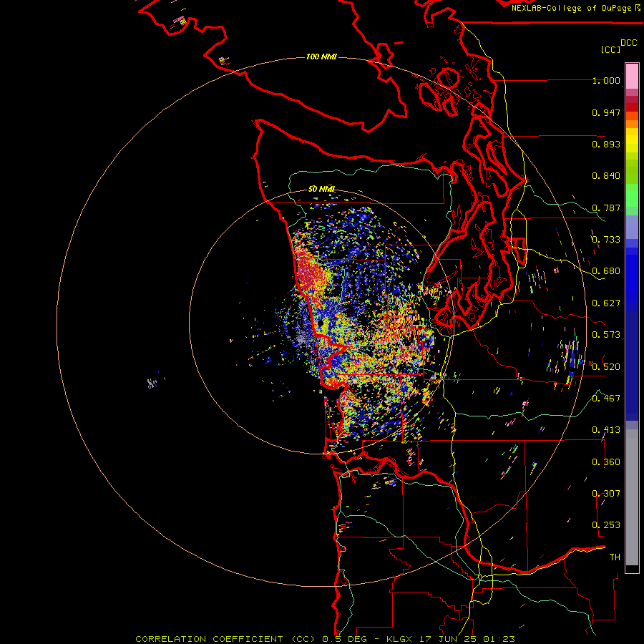
Task: Select the 1.000 color bar value
Action: [x=606, y=80]
